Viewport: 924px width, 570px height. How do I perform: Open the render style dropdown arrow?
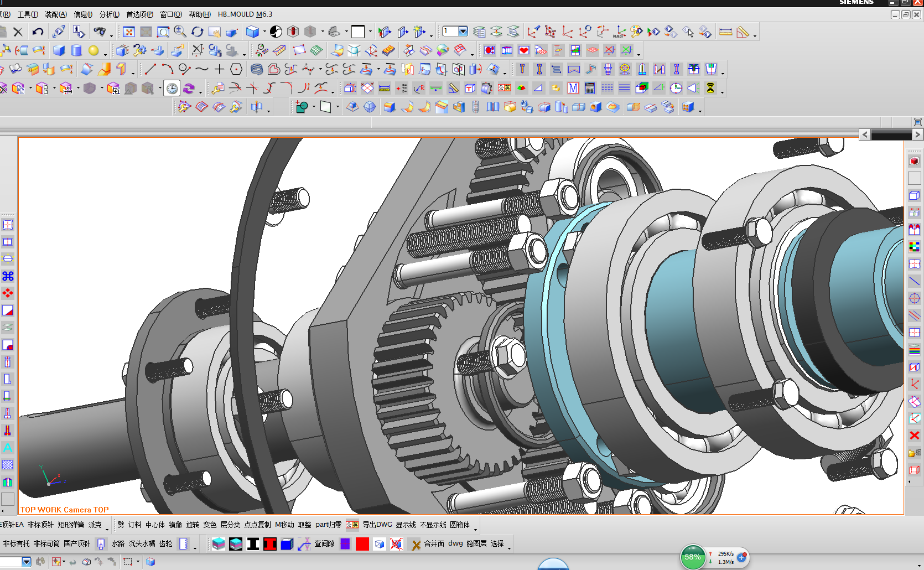[x=264, y=32]
